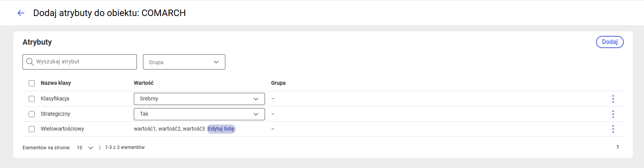
Task: Expand the Grupa filter dropdown
Action: tap(184, 62)
